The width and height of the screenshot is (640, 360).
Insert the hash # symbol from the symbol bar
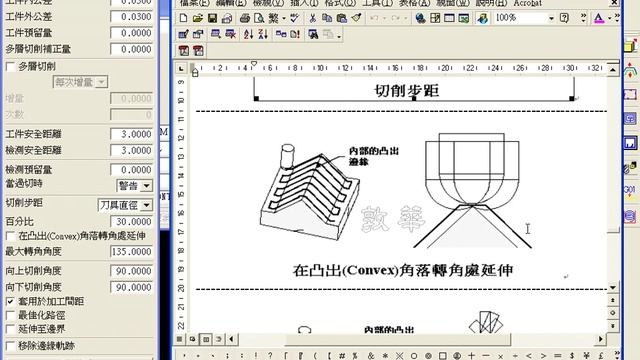(342, 356)
